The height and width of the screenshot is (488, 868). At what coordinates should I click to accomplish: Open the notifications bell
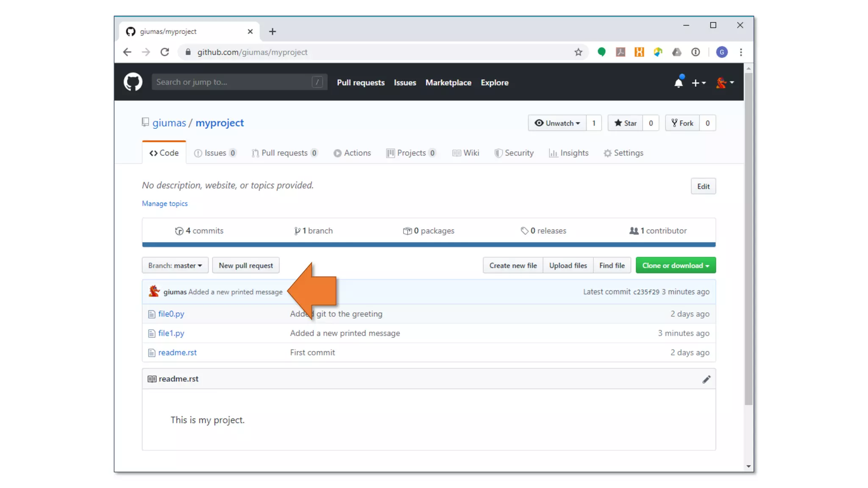(x=678, y=83)
